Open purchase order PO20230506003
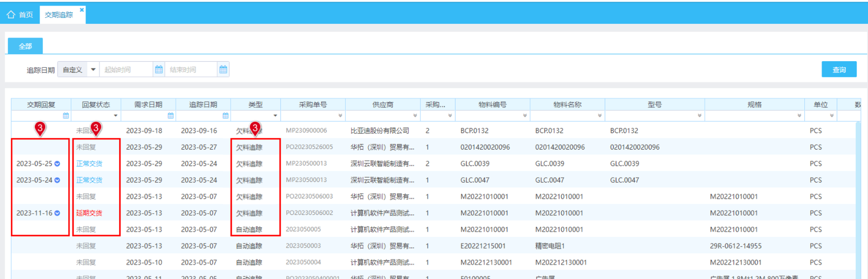The image size is (868, 279). point(309,196)
